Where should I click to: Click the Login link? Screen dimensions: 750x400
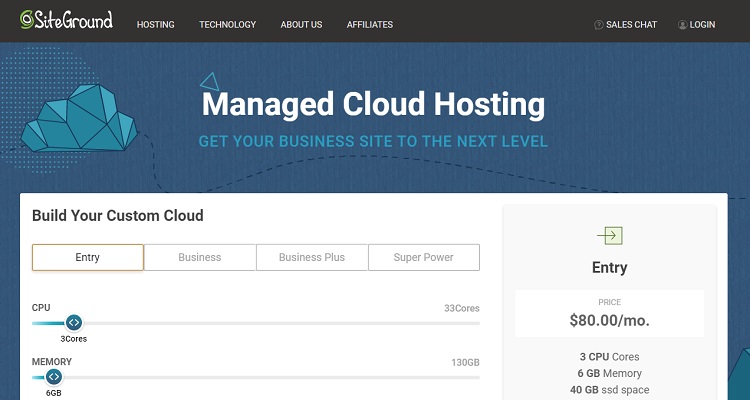[702, 25]
